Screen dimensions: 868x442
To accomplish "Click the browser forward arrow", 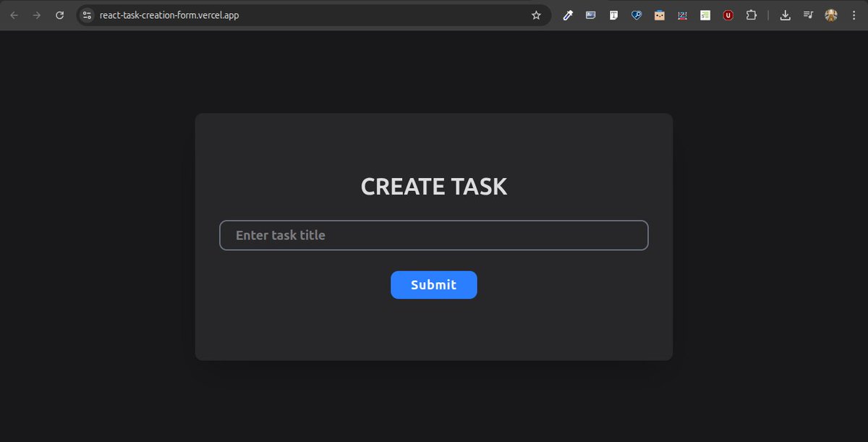I will (x=37, y=15).
